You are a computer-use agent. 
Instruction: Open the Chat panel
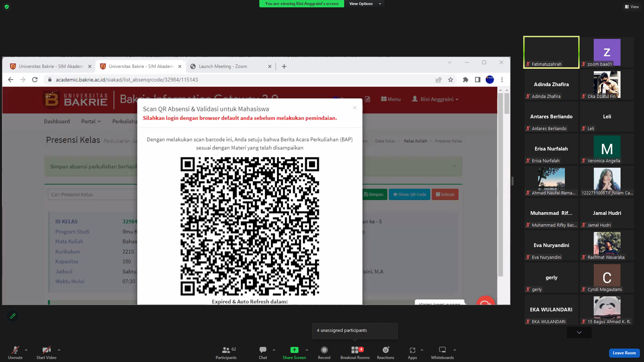click(x=263, y=353)
